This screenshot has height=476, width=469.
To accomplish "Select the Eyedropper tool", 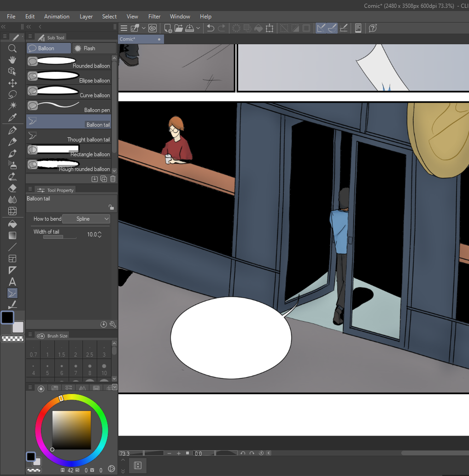I will pyautogui.click(x=12, y=118).
